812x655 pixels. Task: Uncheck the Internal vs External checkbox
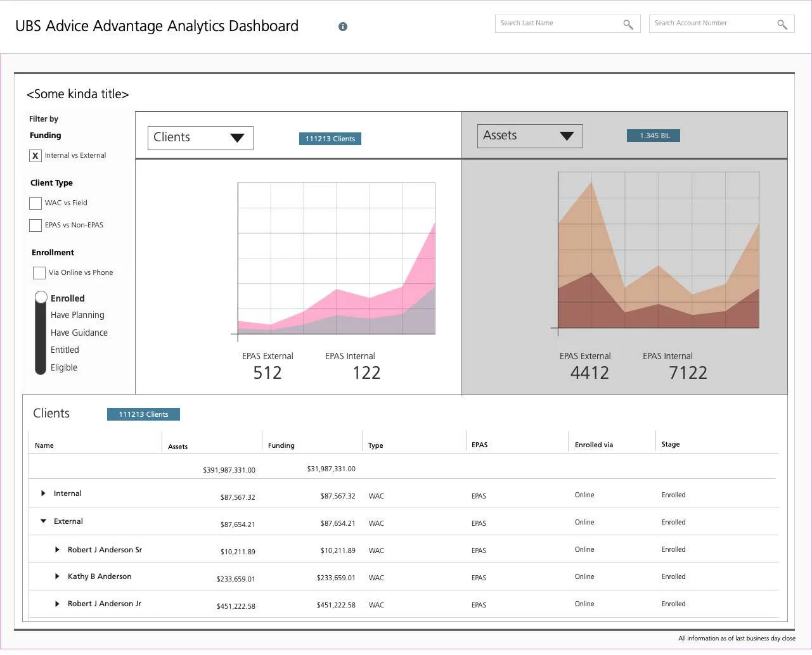click(35, 156)
